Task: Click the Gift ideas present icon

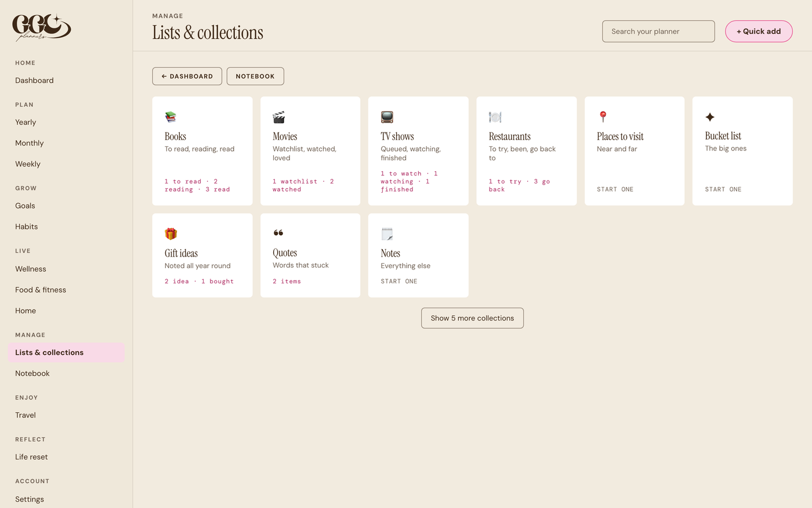Action: [x=171, y=233]
